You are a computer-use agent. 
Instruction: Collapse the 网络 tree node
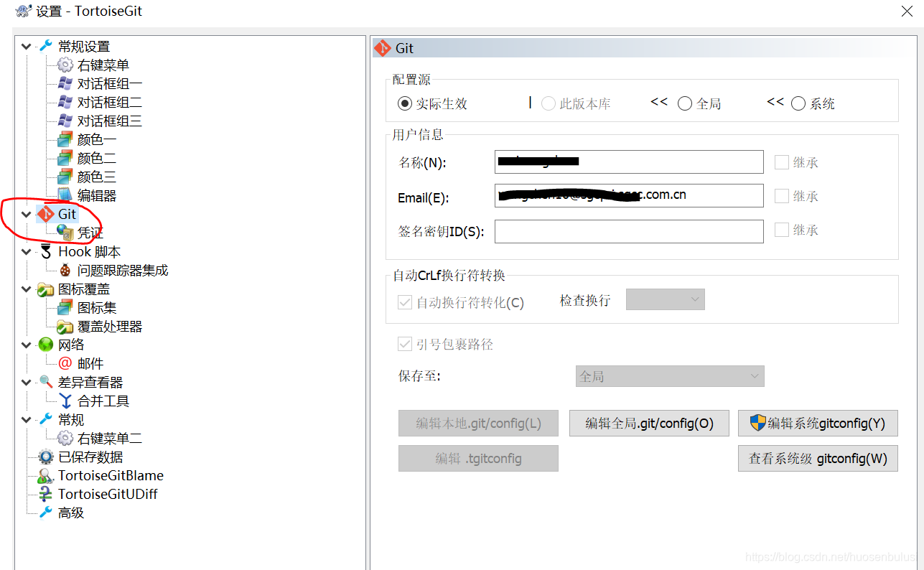click(x=27, y=345)
